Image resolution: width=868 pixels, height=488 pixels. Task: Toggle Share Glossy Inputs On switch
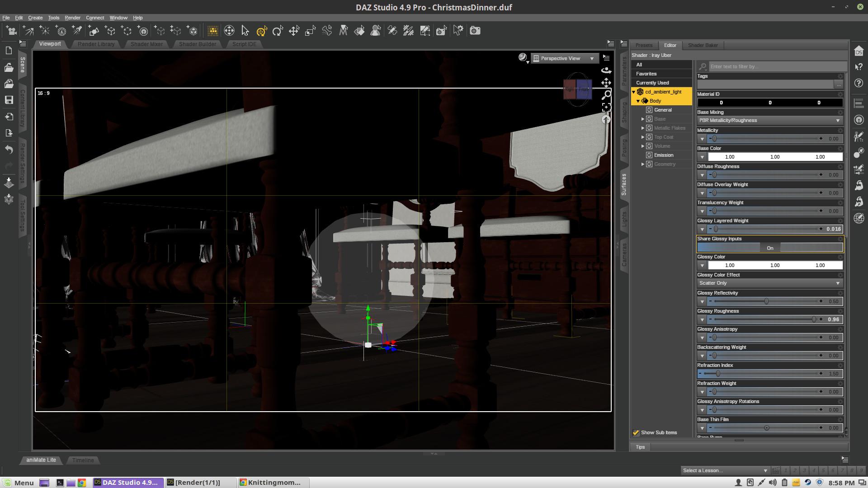[769, 248]
